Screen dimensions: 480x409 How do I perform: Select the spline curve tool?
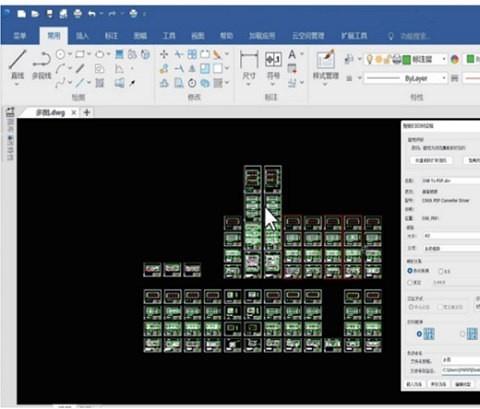(x=60, y=83)
